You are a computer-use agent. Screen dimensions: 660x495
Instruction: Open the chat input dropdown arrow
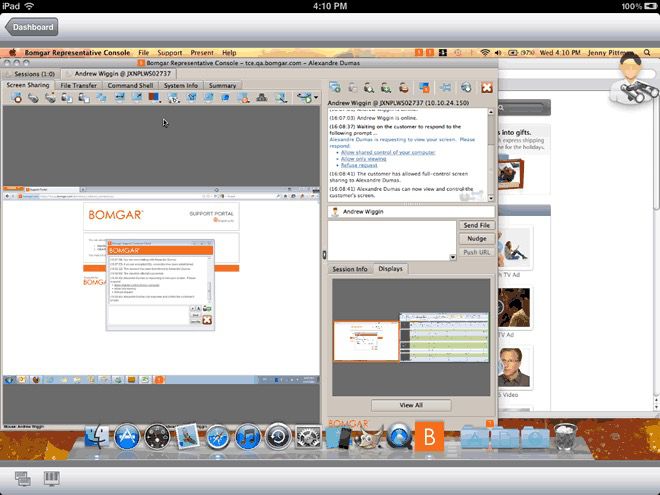453,257
